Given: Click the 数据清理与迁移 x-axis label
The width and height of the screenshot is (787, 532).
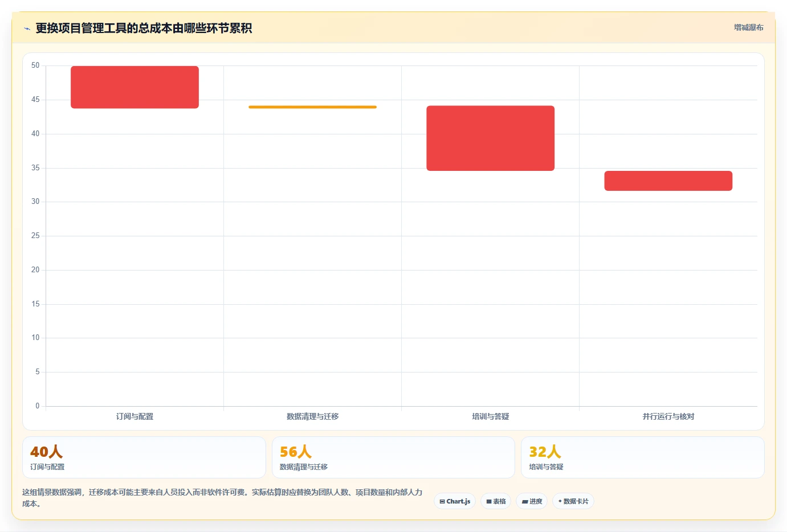Looking at the screenshot, I should (x=312, y=416).
